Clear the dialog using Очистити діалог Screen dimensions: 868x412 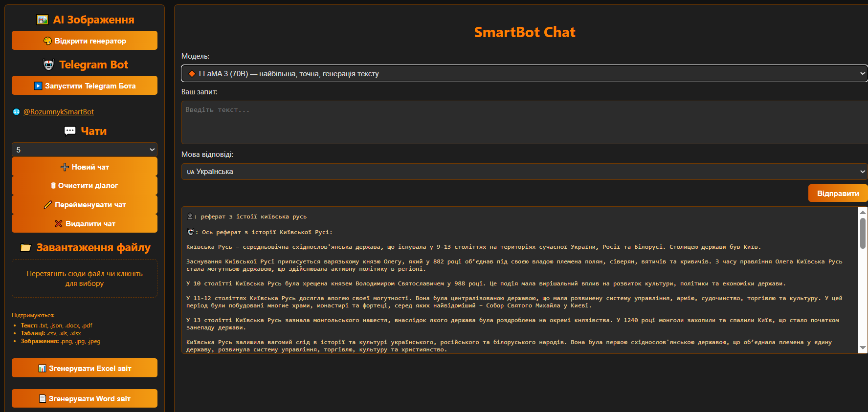[85, 186]
